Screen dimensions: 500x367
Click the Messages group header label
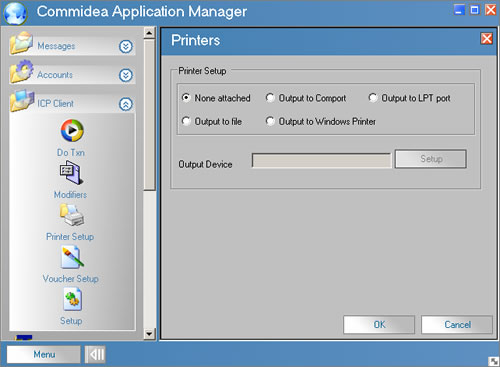(56, 46)
